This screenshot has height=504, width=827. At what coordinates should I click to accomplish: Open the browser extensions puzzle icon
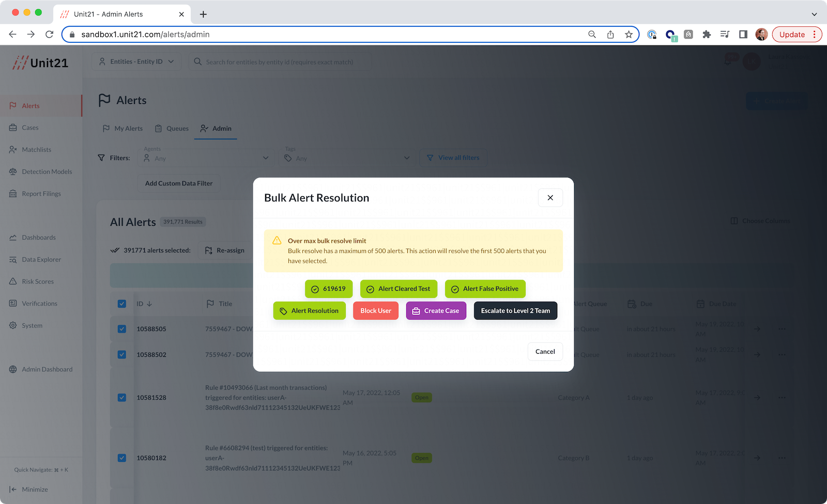707,35
